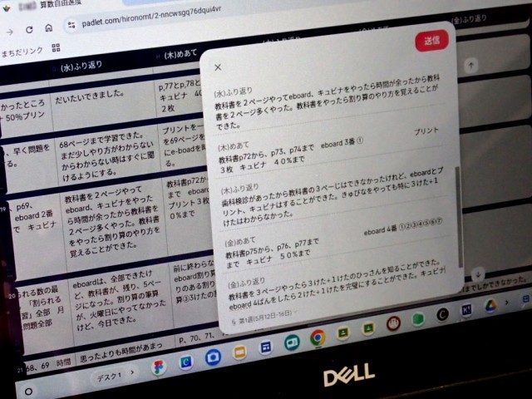Open Google Sites on the shelf
Screen dimensions: 532x399
pyautogui.click(x=265, y=347)
